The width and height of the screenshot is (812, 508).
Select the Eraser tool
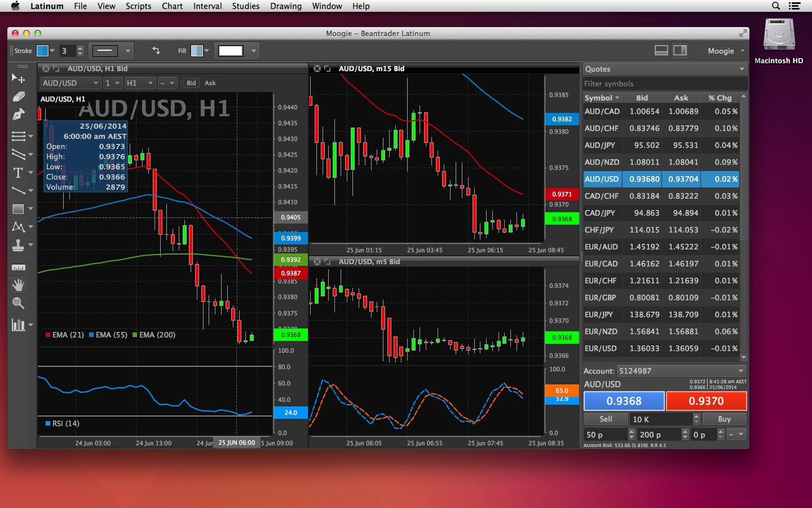coord(18,97)
